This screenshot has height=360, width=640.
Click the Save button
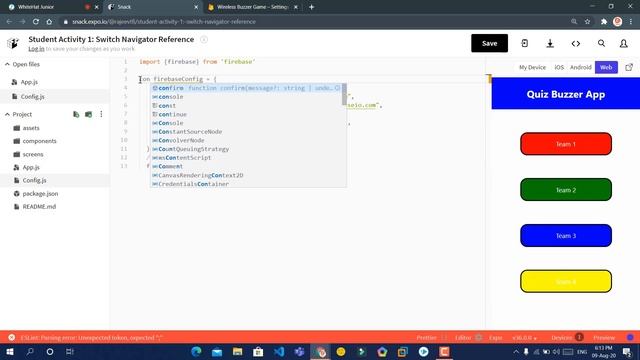pos(489,43)
